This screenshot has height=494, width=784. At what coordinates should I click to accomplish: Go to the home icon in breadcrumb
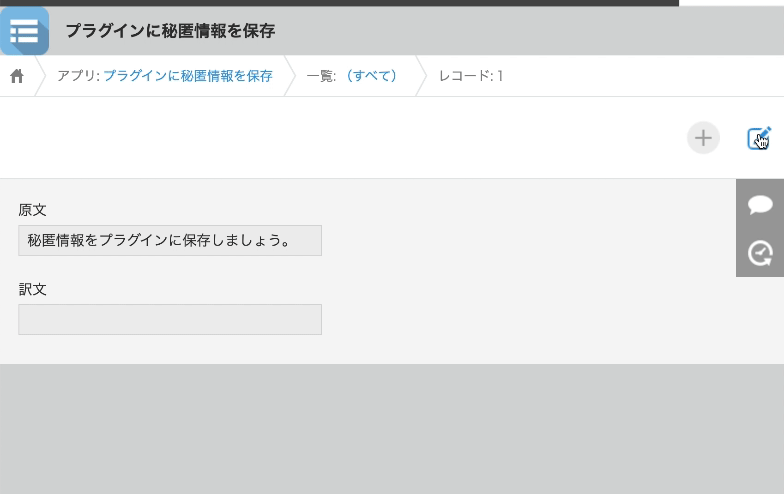pos(17,76)
